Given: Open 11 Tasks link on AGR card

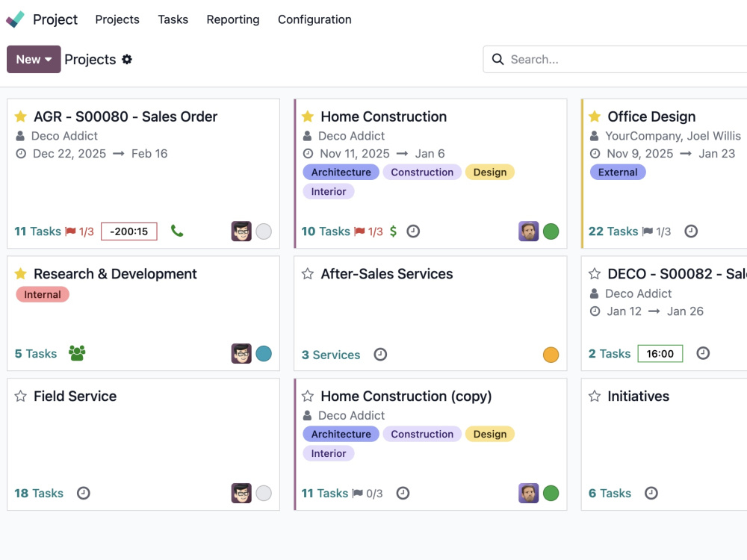Looking at the screenshot, I should pos(37,231).
